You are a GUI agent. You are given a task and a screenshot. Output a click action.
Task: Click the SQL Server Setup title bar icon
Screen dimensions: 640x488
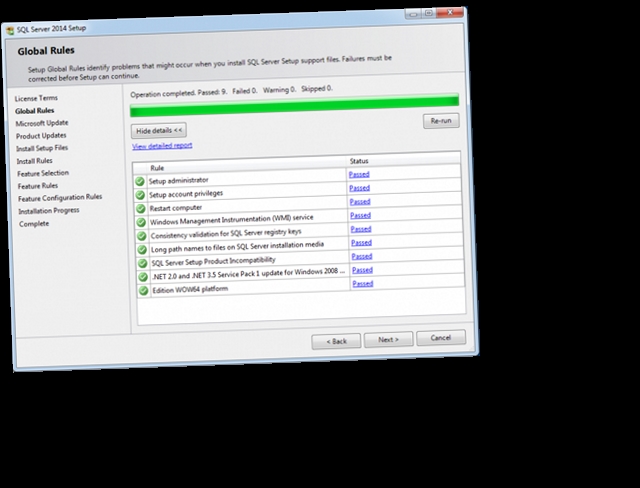(10, 31)
